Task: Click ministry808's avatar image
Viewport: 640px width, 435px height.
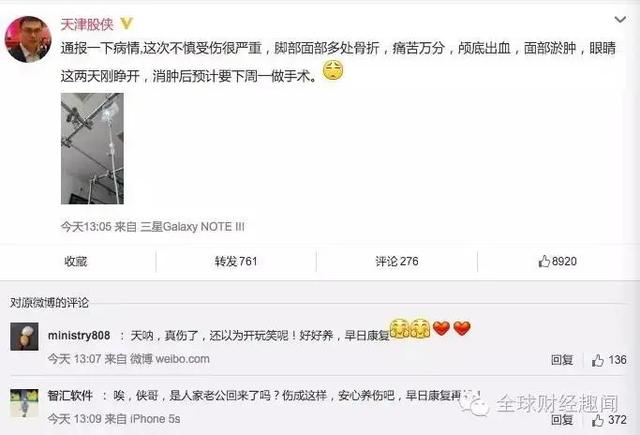Action: pos(24,337)
